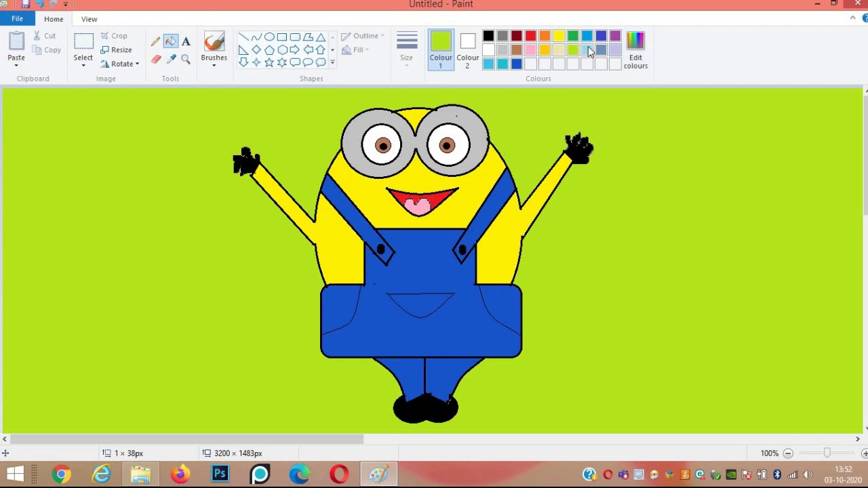The height and width of the screenshot is (488, 868).
Task: Choose the Oval callout shape
Action: (308, 62)
